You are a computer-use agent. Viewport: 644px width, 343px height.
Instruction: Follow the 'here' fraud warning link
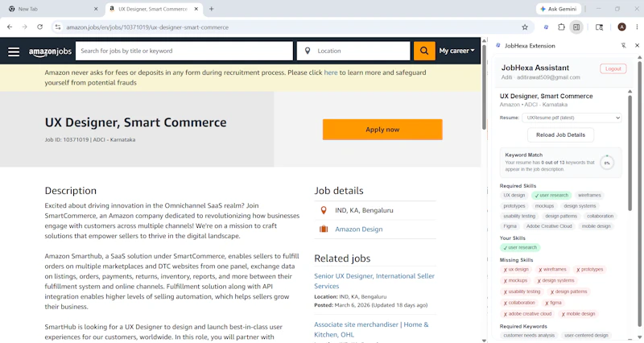coord(331,72)
